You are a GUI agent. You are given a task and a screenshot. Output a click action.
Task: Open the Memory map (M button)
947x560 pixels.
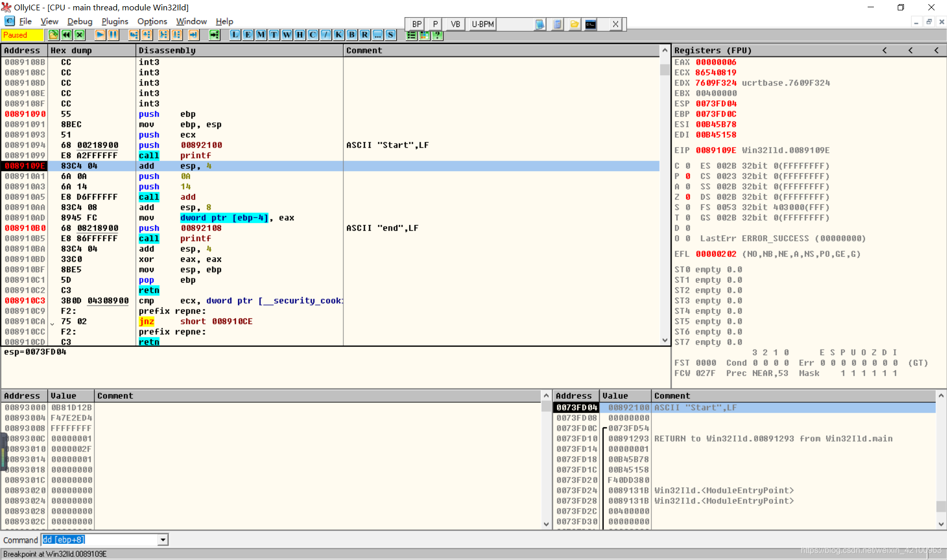click(x=261, y=35)
